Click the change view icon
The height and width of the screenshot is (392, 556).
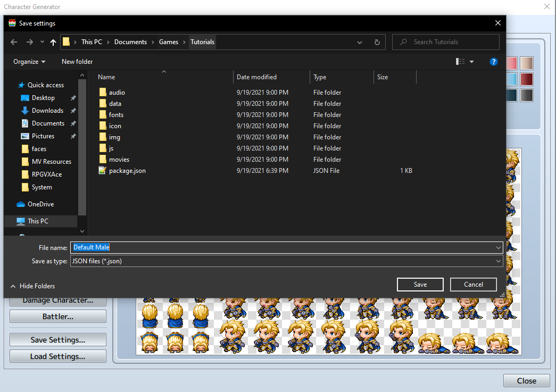(x=460, y=62)
